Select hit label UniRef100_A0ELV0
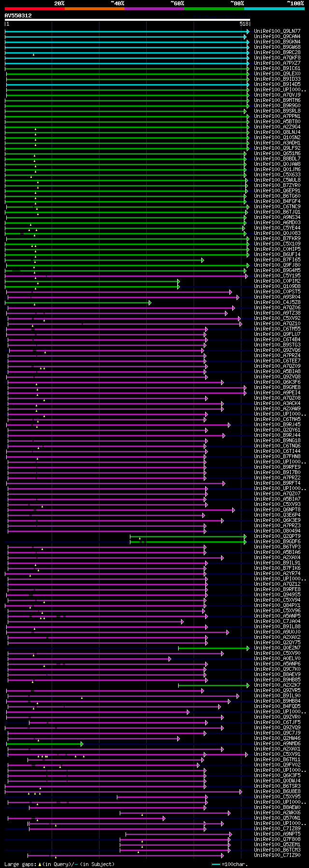309x868 pixels. (x=277, y=658)
